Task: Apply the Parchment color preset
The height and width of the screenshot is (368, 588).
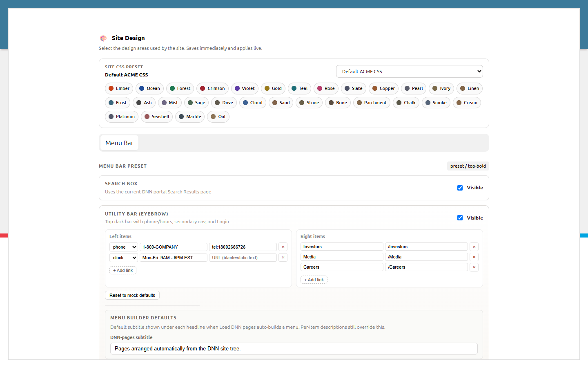Action: pos(372,103)
